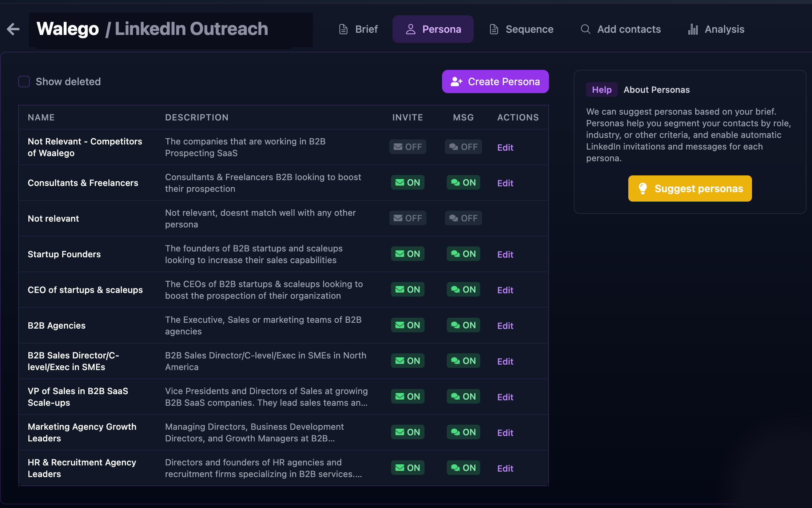Edit the HR & Recruitment Agency Leaders persona

[x=505, y=468]
